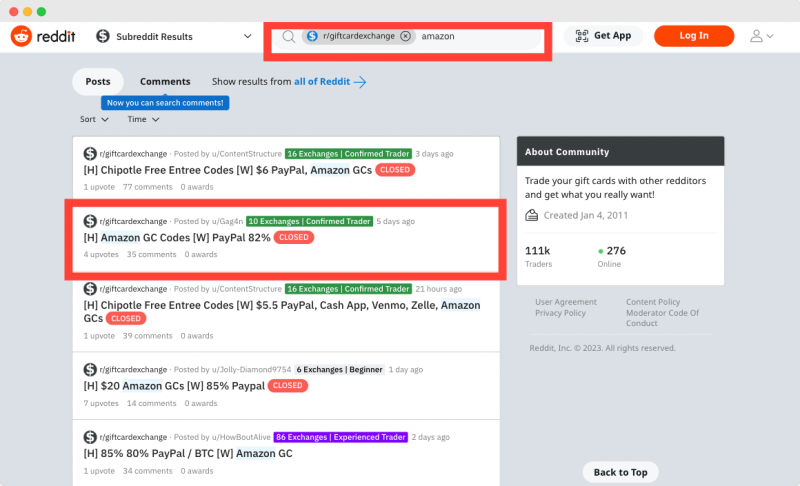Click the Now you can search comments tooltip
Image resolution: width=800 pixels, height=486 pixels.
[165, 103]
